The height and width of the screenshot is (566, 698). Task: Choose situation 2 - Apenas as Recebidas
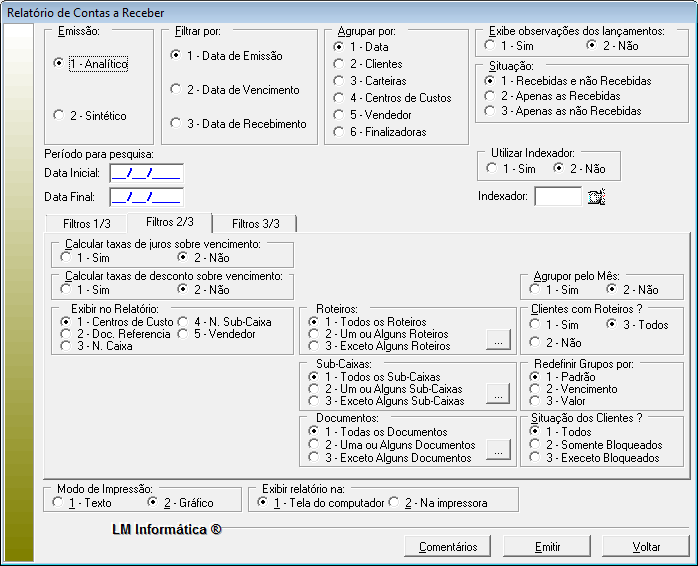point(489,96)
